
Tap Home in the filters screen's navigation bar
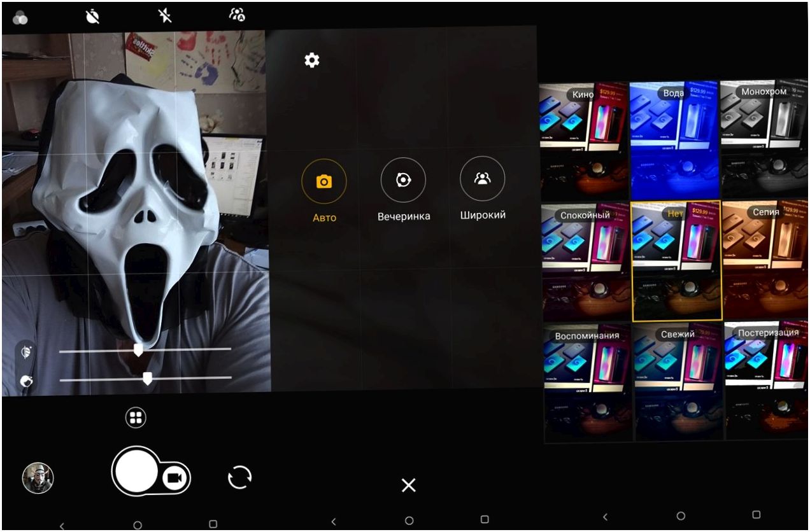point(681,515)
